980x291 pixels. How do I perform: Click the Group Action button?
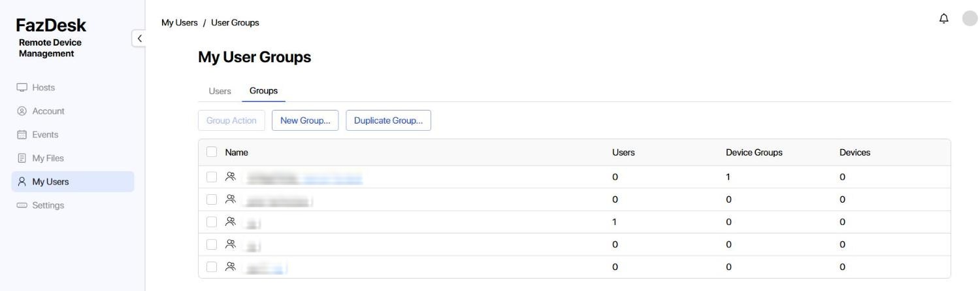(x=231, y=120)
